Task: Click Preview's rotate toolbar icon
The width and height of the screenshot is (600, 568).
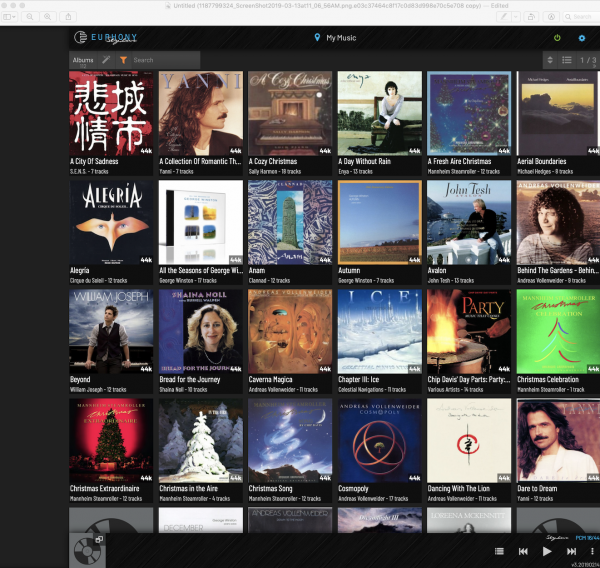Action: pyautogui.click(x=531, y=16)
